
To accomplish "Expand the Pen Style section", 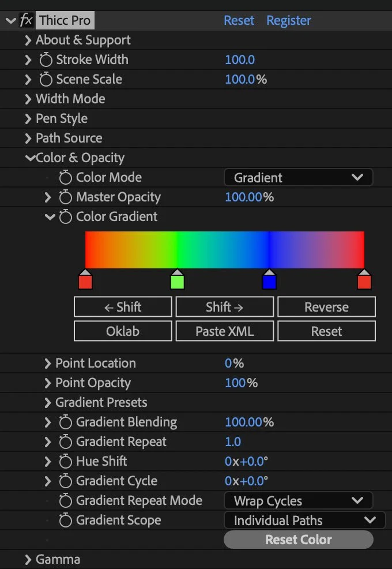I will pyautogui.click(x=28, y=118).
